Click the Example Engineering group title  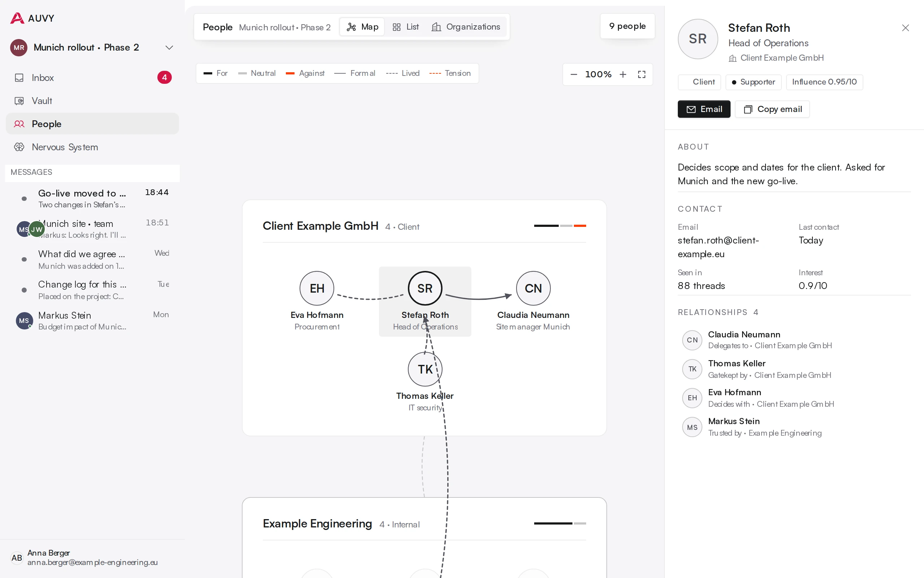click(317, 524)
